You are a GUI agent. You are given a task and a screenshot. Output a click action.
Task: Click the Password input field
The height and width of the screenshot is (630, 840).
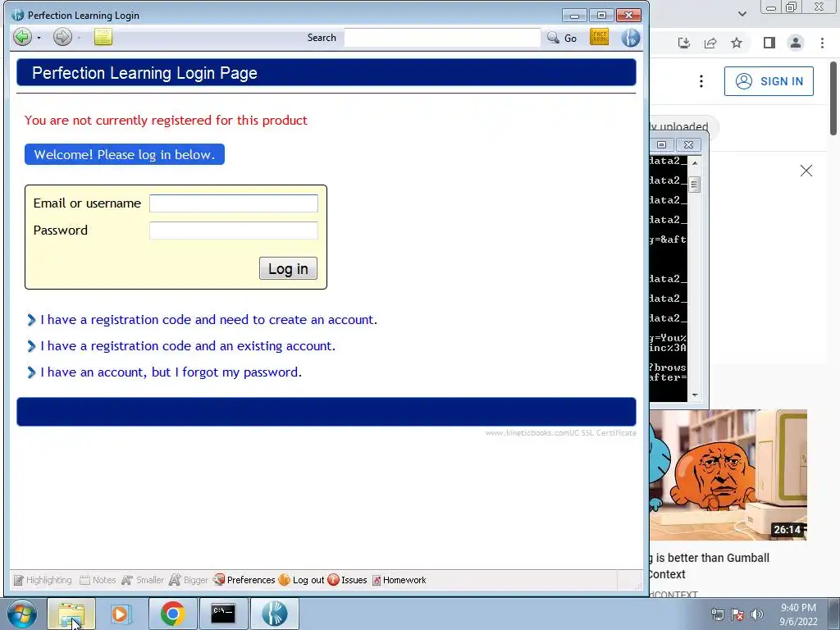click(x=234, y=231)
